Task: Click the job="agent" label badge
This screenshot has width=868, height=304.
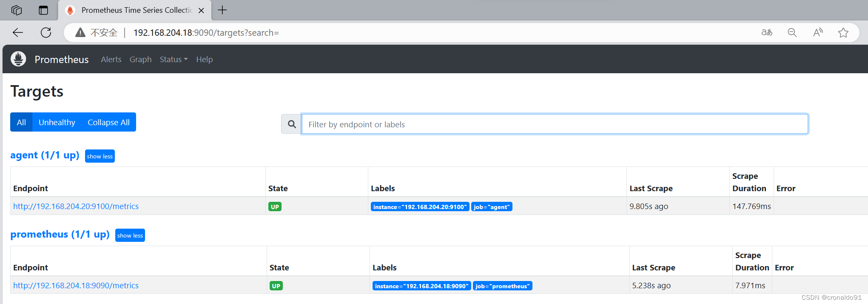Action: point(492,206)
